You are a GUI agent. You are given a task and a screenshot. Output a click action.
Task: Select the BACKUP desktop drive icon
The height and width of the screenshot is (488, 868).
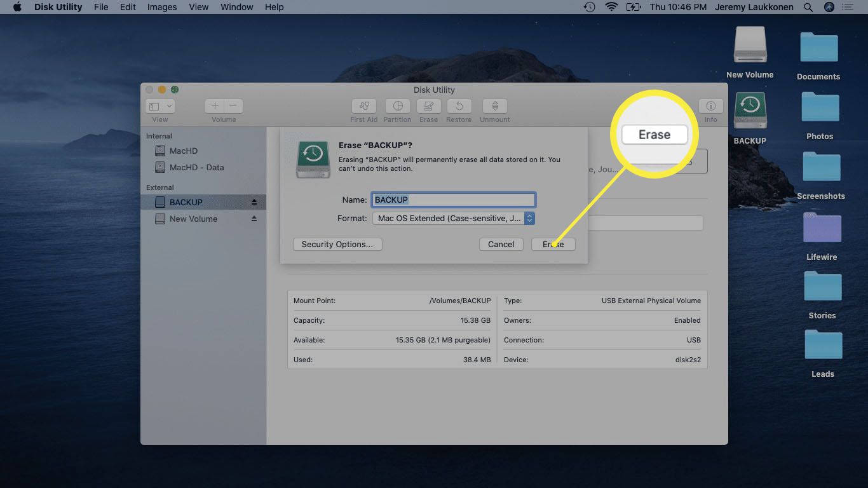(750, 111)
